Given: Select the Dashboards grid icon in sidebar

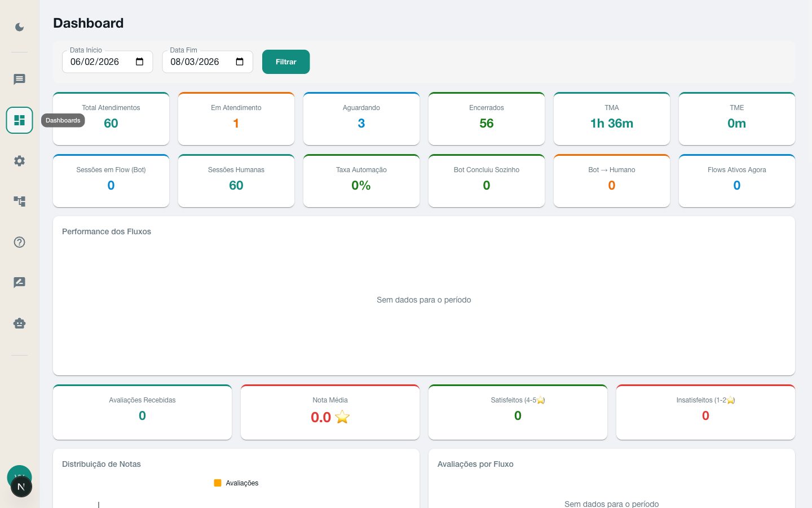Looking at the screenshot, I should click(19, 120).
